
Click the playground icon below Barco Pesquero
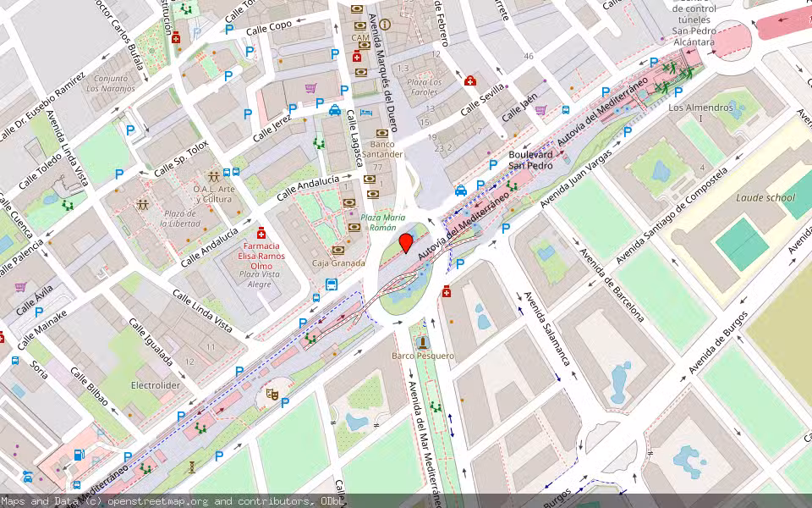click(436, 407)
